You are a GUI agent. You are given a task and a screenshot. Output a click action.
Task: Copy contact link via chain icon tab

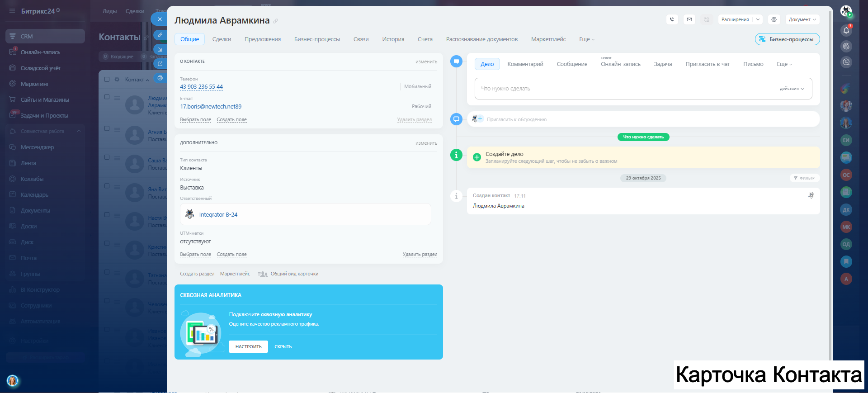(x=160, y=35)
